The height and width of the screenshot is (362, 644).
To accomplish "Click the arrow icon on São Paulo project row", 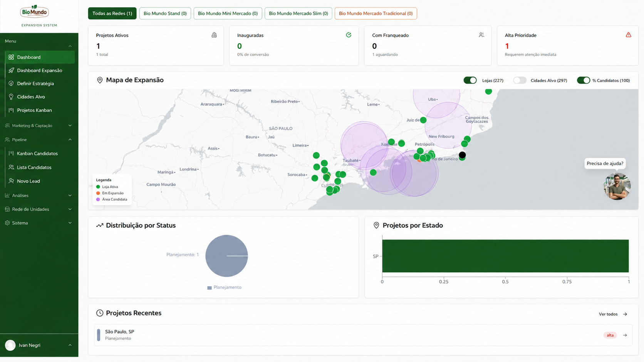I will click(x=625, y=335).
